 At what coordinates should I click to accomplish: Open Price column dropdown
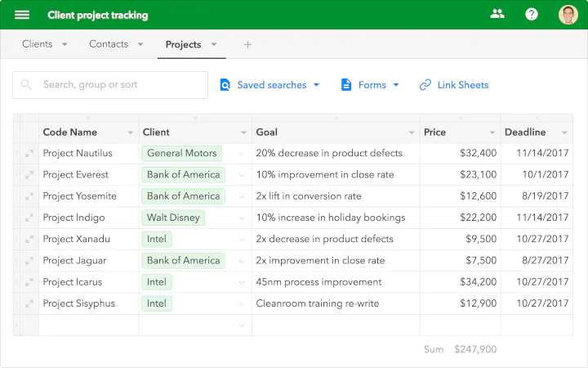tap(492, 132)
